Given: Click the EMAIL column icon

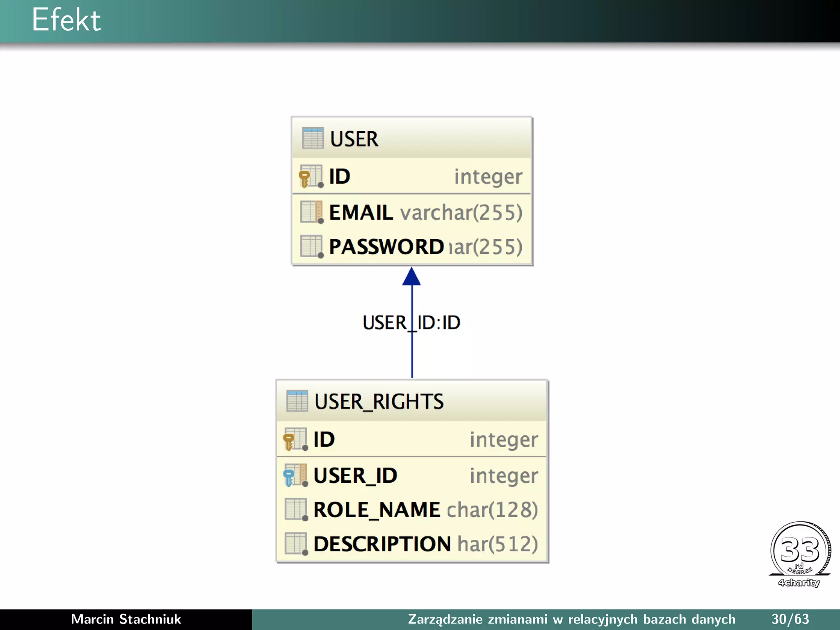Looking at the screenshot, I should pos(311,212).
